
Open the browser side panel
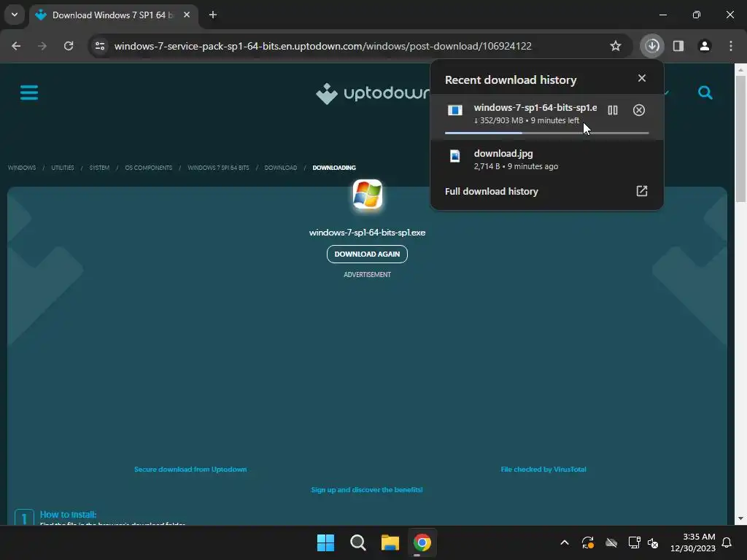(678, 46)
